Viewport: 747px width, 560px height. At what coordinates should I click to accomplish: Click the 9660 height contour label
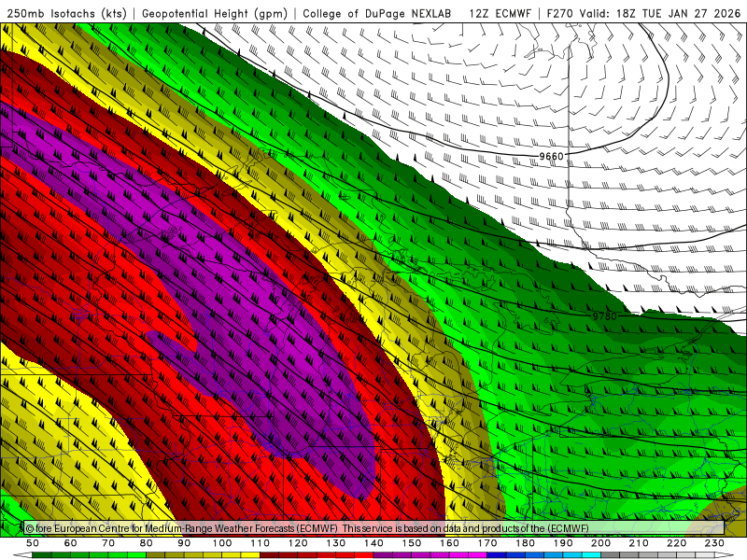(551, 156)
